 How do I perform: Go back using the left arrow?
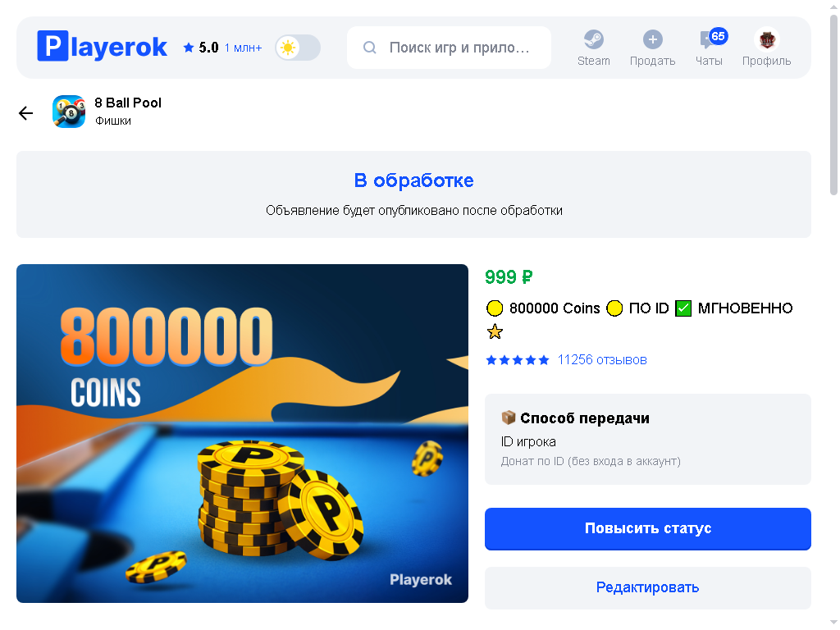[x=25, y=113]
